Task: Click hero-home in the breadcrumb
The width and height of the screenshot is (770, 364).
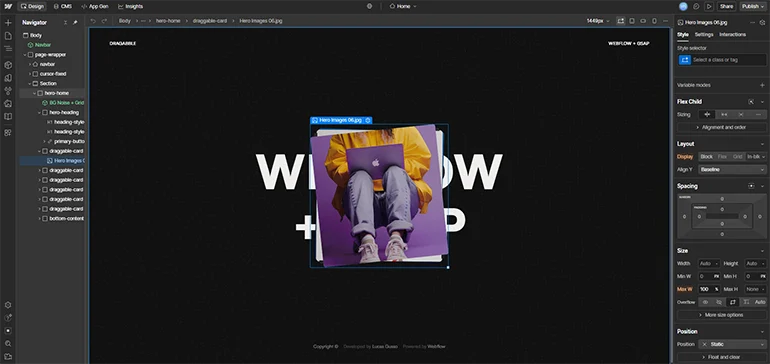Action: coord(168,21)
